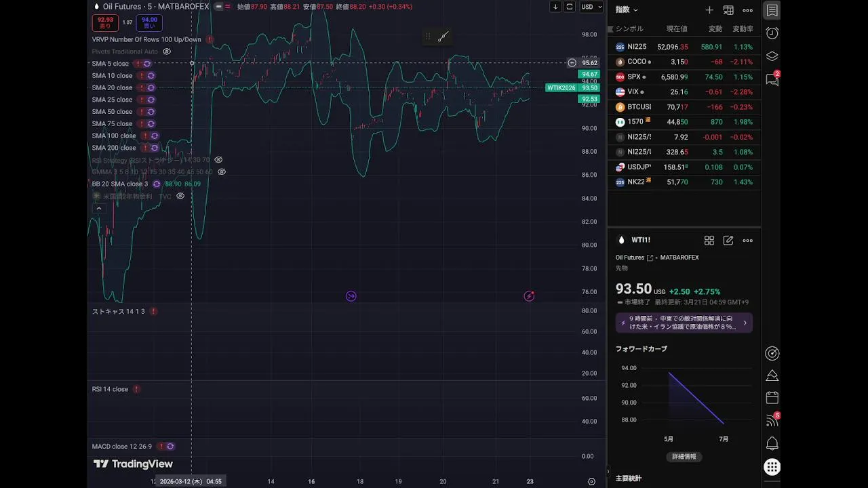Viewport: 868px width, 488px height.
Task: Open the 詳細情報 button
Action: pos(684,457)
